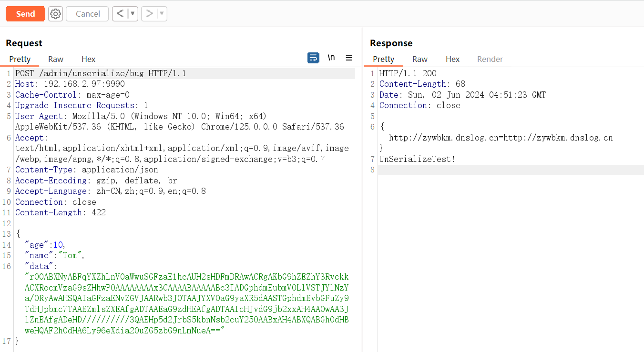Click the Accept: header name on line 6
The image size is (644, 352).
coord(32,138)
